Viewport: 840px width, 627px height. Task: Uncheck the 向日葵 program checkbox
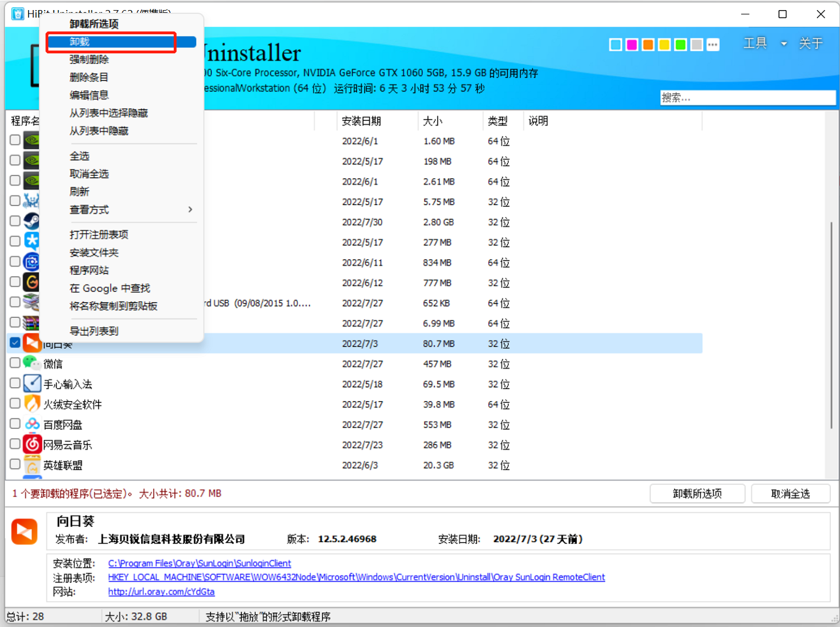tap(15, 342)
